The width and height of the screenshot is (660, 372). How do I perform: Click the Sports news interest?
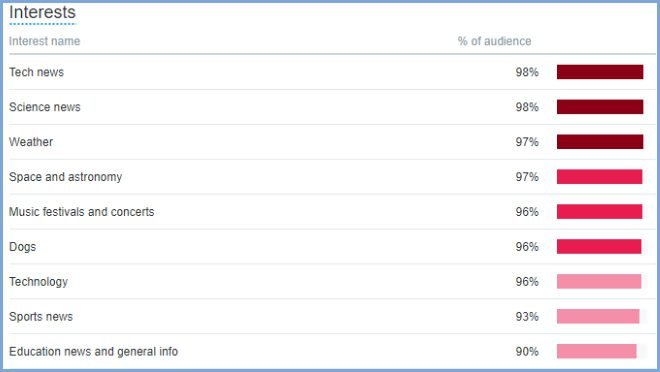[x=41, y=316]
